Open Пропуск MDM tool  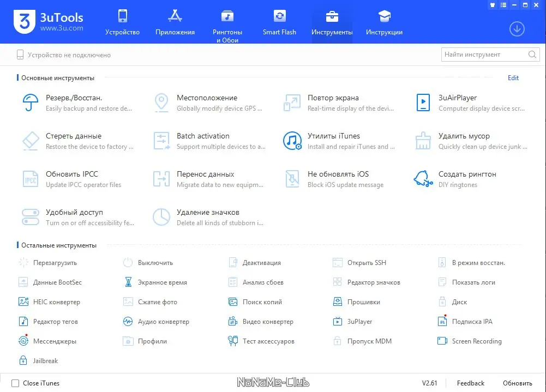click(x=363, y=341)
